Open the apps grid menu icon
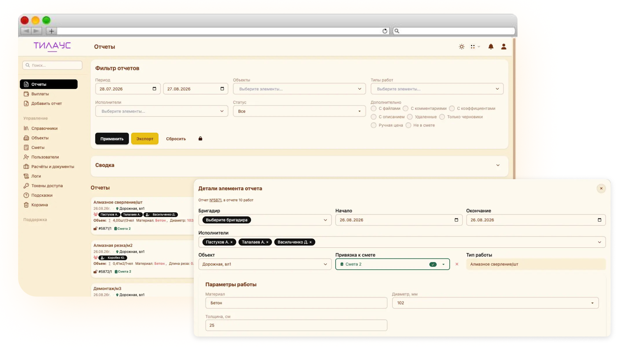Screen dimensions: 625x364 click(472, 47)
